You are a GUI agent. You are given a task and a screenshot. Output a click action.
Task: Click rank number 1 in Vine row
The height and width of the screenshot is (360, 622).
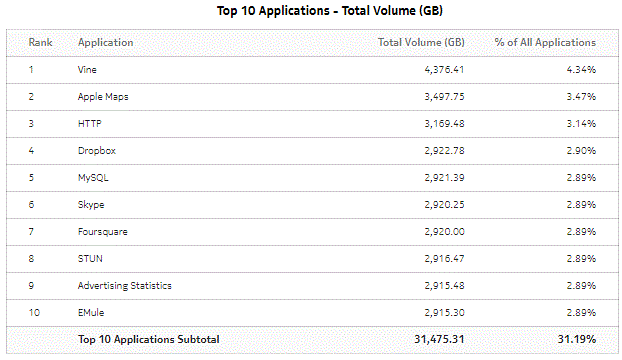tap(31, 70)
